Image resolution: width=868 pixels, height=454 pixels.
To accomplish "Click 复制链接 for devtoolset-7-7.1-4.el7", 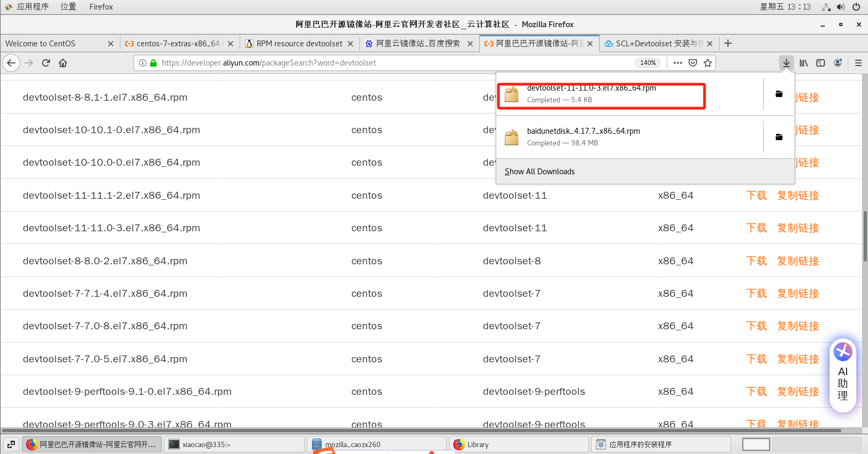I will [x=798, y=294].
